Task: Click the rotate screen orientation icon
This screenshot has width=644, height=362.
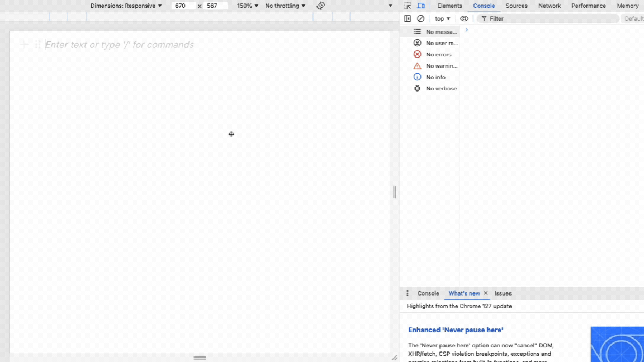Action: (x=320, y=6)
